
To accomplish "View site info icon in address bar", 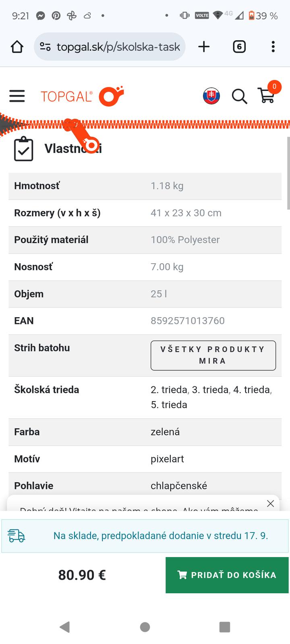I will 45,47.
